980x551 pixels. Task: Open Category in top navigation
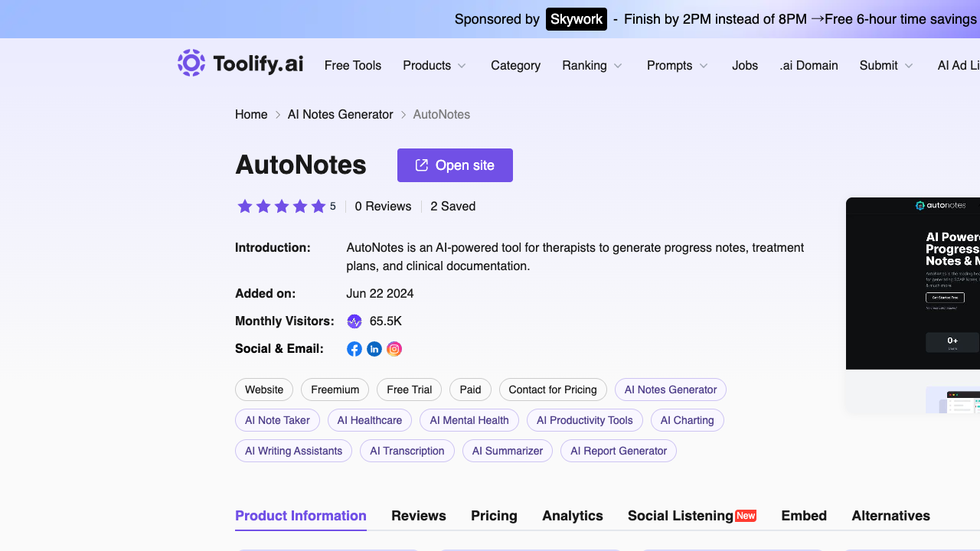click(515, 66)
